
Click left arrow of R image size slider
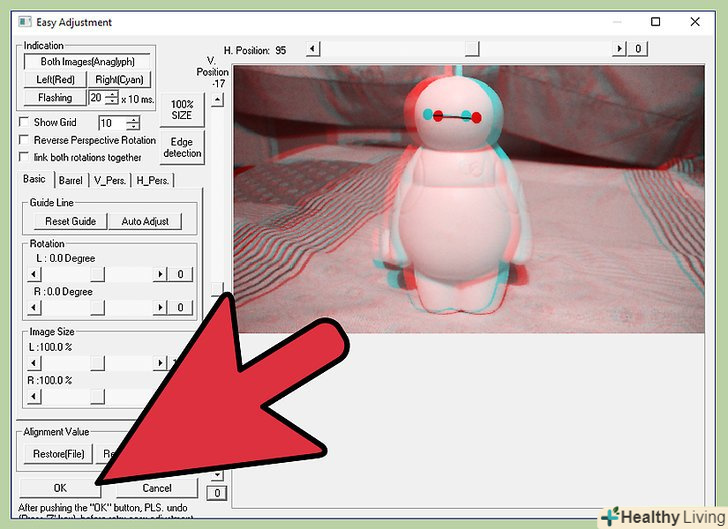(34, 397)
